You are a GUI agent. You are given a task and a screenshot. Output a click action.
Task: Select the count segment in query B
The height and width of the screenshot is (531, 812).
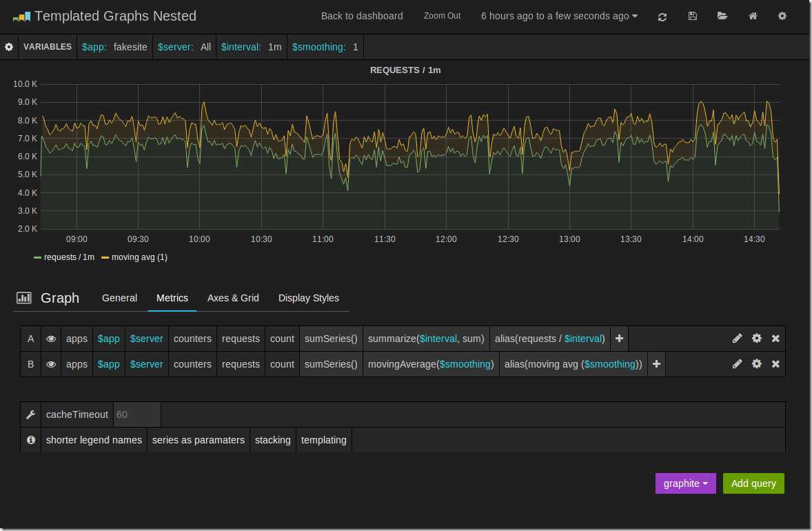(282, 364)
